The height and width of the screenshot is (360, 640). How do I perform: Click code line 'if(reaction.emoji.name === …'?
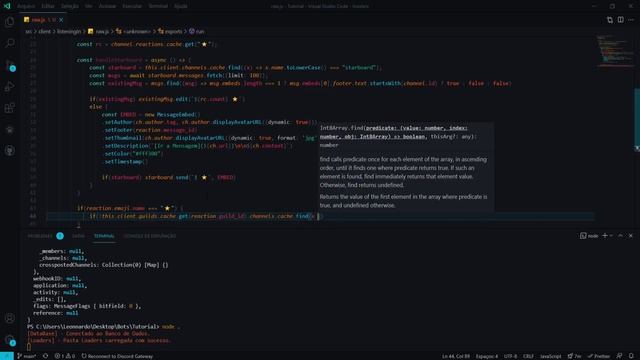[130, 208]
